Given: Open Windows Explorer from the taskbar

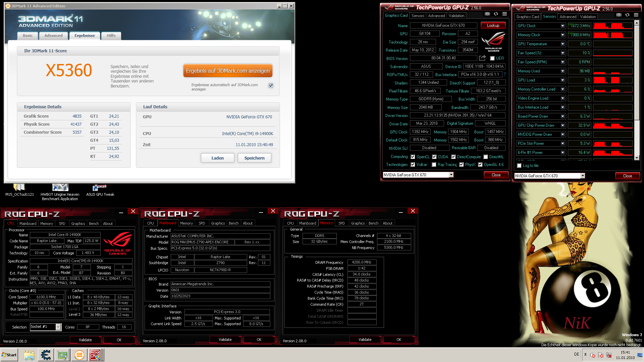Looking at the screenshot, I should coord(29,355).
